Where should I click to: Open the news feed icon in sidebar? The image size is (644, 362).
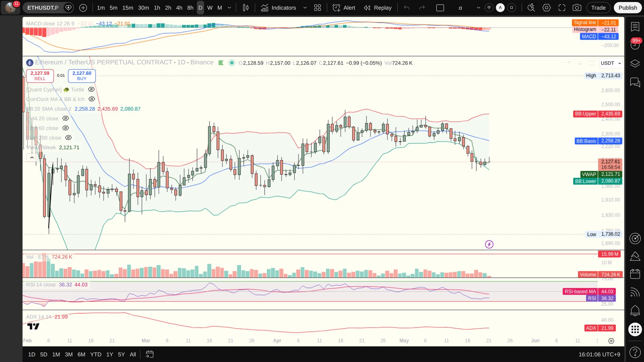(635, 292)
